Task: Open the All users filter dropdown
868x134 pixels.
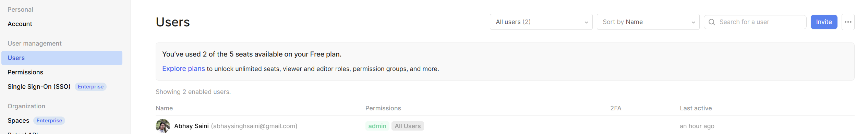Action: tap(541, 22)
